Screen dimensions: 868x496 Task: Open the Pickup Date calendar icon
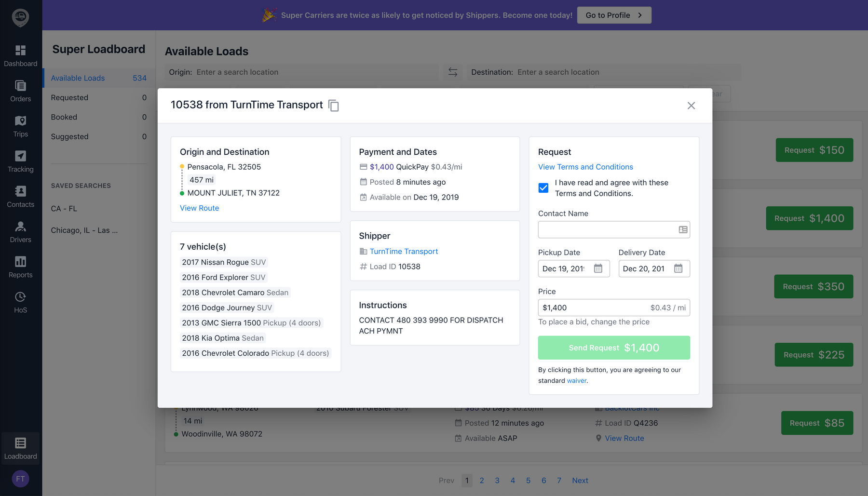(x=598, y=268)
